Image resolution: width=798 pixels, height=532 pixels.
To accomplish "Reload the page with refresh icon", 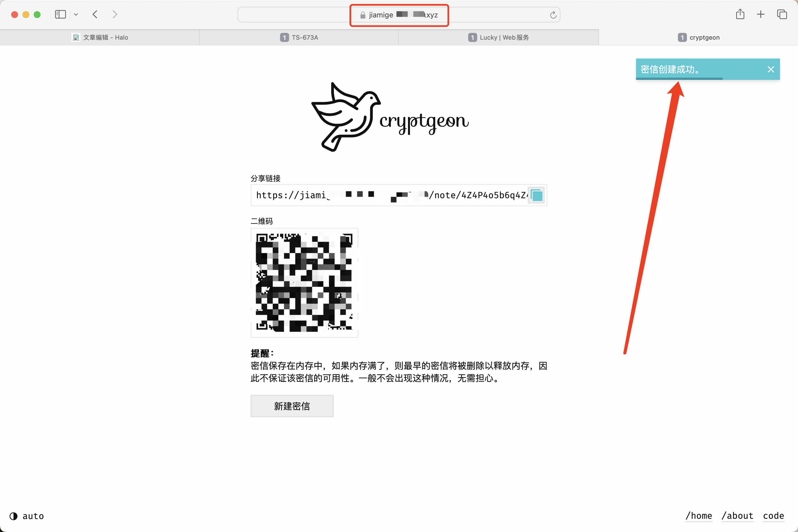I will tap(553, 15).
